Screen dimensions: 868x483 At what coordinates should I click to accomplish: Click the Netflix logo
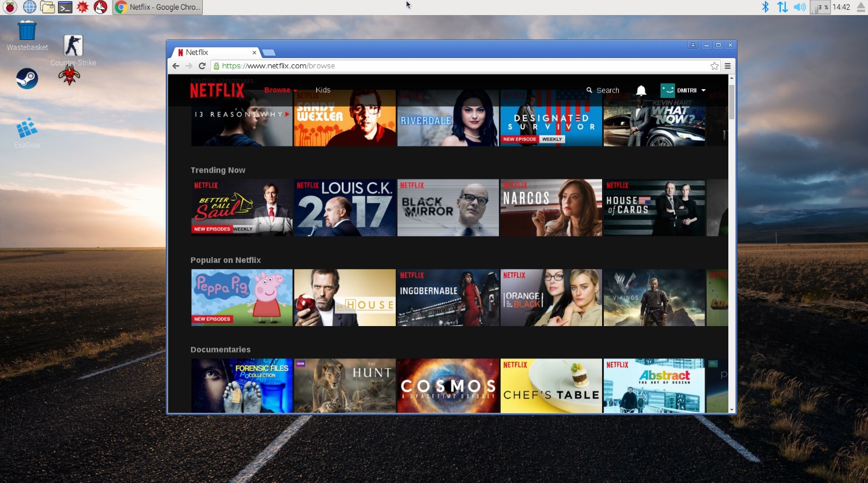point(217,90)
